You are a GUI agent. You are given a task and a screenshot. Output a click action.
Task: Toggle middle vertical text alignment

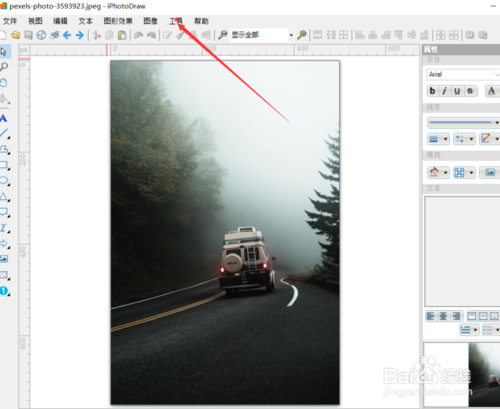click(x=483, y=316)
